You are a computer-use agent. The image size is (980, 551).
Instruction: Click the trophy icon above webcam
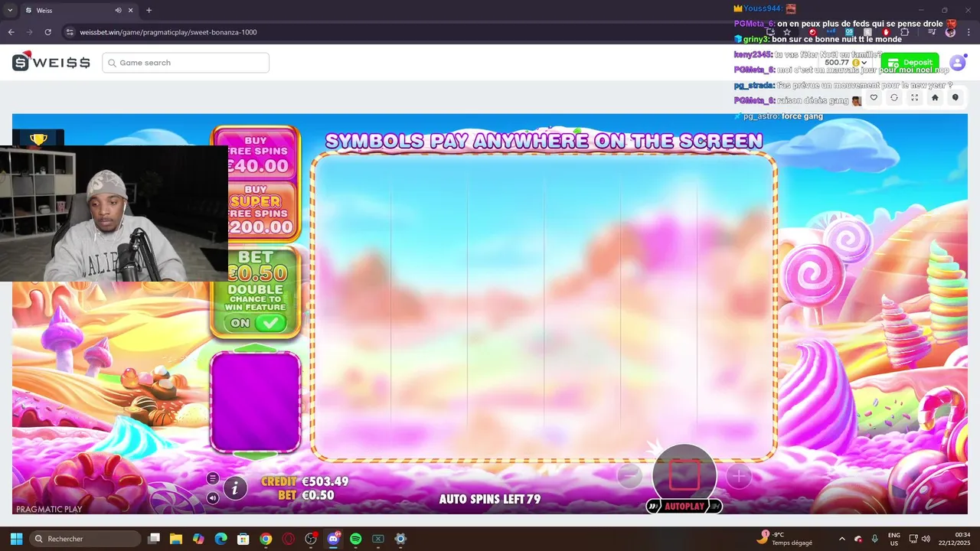coord(38,139)
